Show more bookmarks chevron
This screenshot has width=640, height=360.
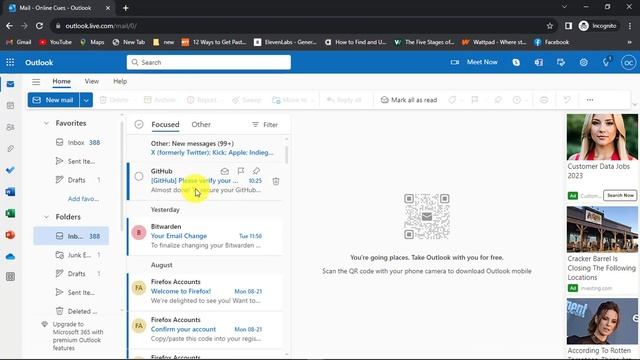pos(629,42)
